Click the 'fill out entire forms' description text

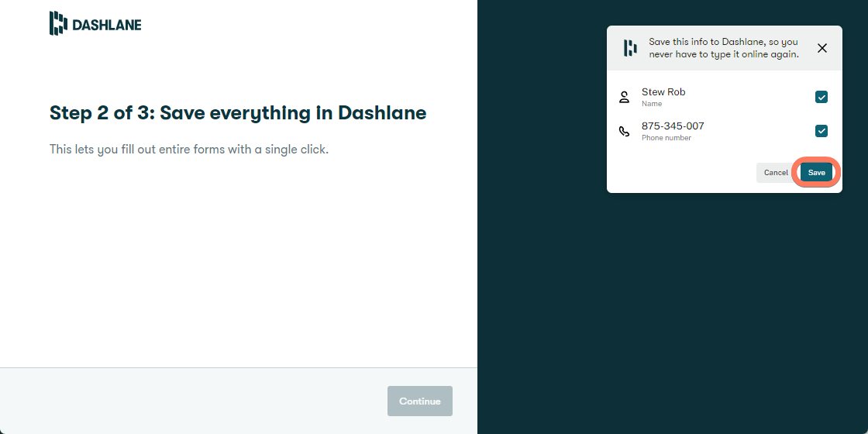tap(189, 150)
